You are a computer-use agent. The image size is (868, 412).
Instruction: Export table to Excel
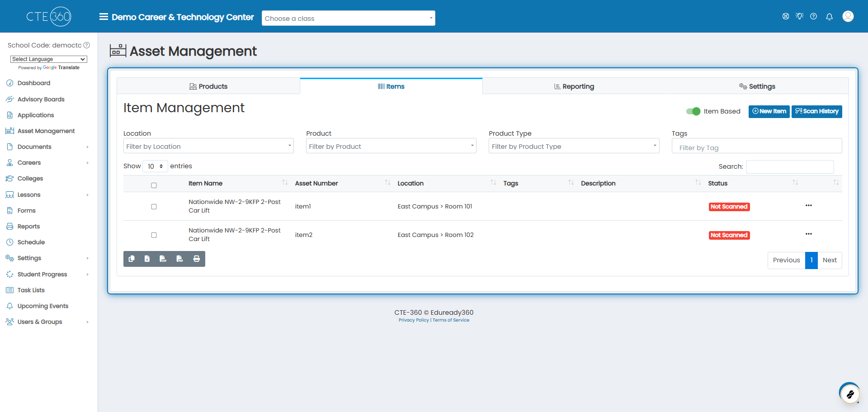147,259
